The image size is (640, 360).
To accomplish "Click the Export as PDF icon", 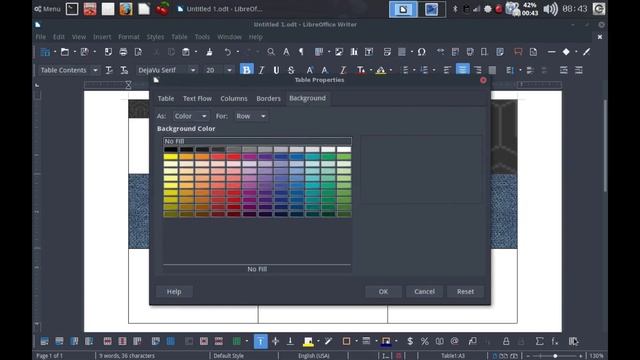I will pos(108,52).
